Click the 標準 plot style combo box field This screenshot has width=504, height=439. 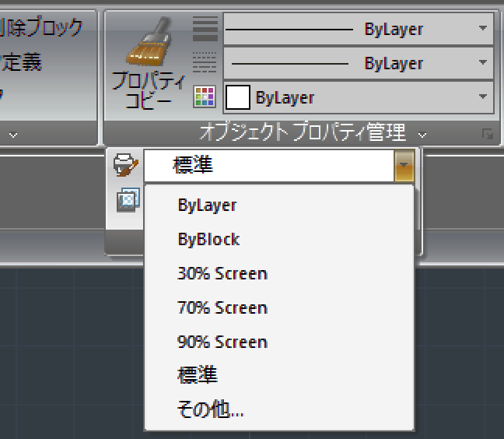269,165
